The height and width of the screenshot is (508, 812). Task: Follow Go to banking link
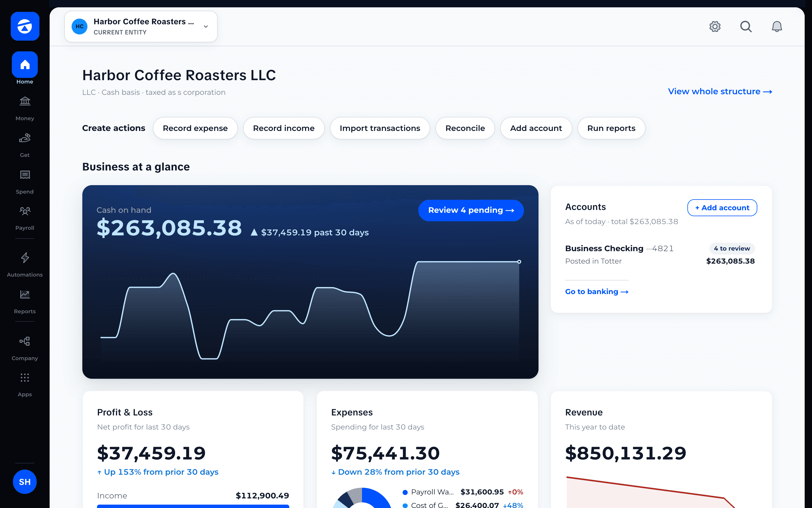click(x=597, y=292)
